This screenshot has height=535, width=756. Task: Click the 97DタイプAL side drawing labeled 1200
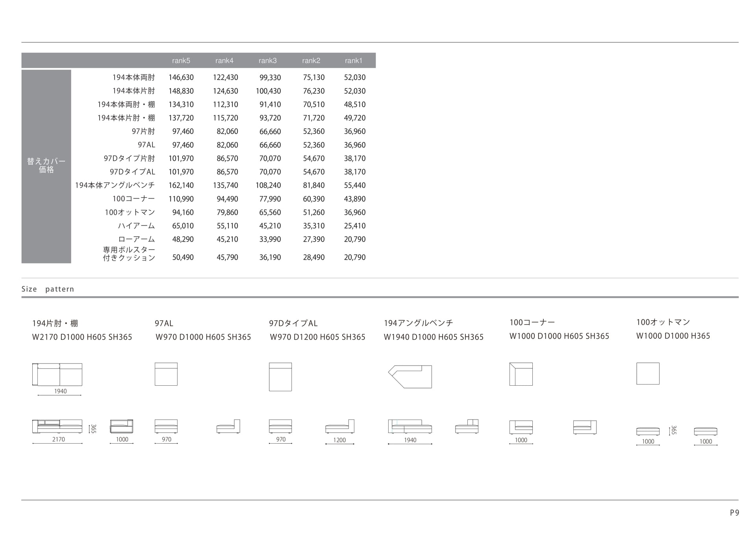click(340, 426)
